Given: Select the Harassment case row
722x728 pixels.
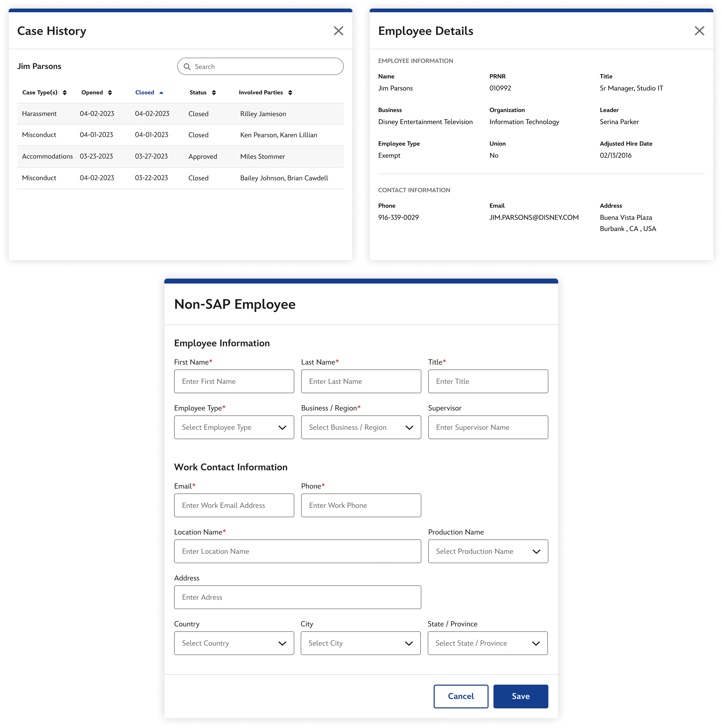Looking at the screenshot, I should point(180,114).
